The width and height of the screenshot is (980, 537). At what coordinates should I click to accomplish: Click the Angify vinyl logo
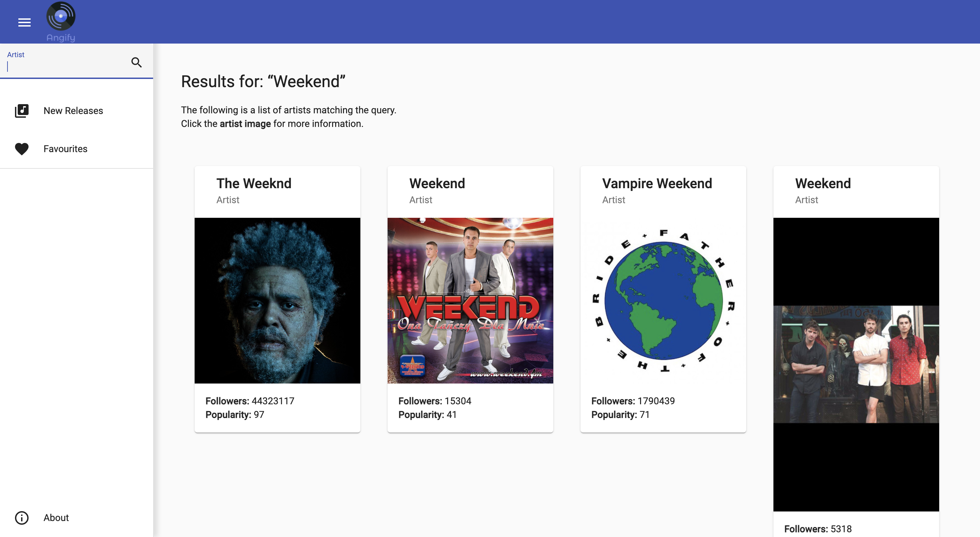(x=61, y=16)
